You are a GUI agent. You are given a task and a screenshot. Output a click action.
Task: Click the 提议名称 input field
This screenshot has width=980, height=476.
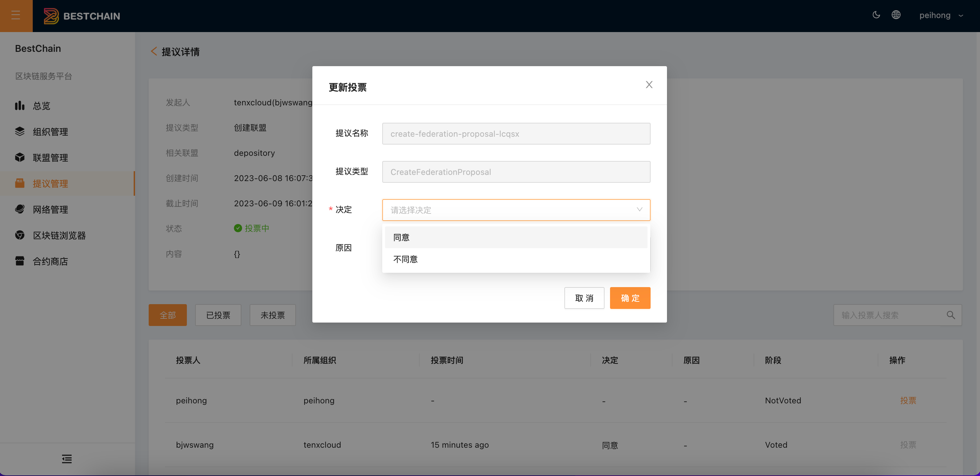coord(516,134)
